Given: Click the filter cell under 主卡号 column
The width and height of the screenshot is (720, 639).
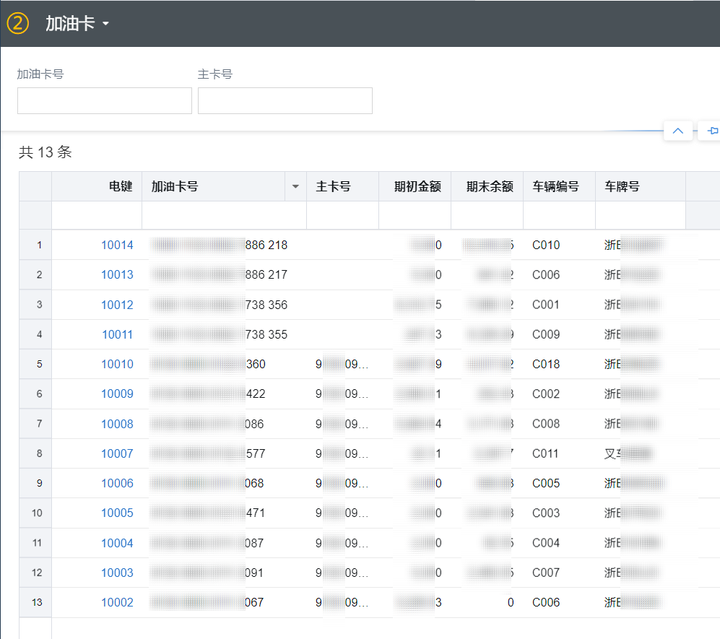Looking at the screenshot, I should point(343,215).
